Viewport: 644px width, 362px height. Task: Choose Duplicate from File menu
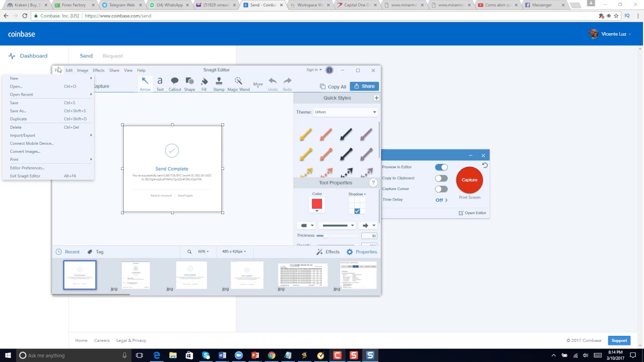tap(48, 119)
